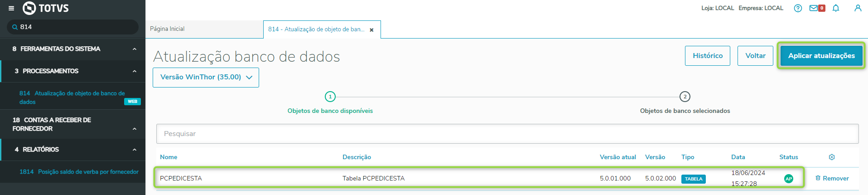Click the AP status badge
Screen dimensions: 868x195
click(x=789, y=179)
